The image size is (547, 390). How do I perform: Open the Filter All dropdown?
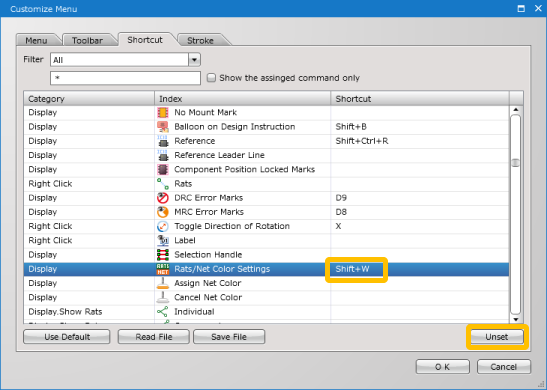click(x=194, y=60)
